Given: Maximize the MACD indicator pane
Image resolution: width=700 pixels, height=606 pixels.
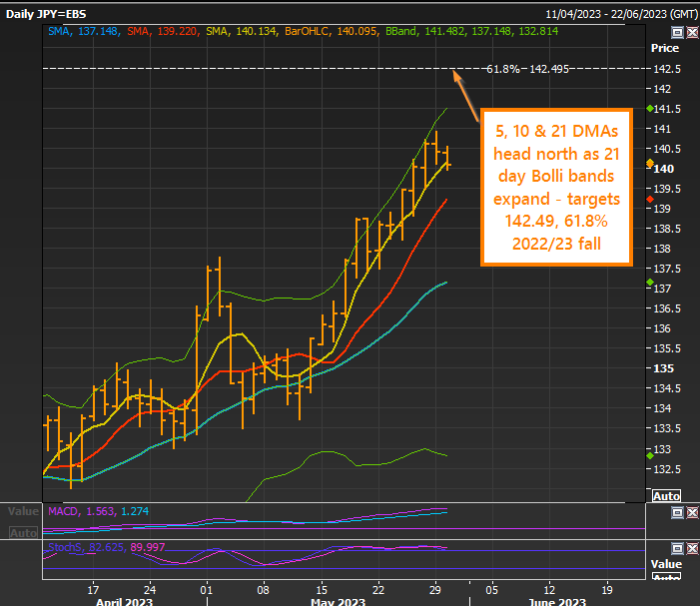Looking at the screenshot, I should point(677,513).
